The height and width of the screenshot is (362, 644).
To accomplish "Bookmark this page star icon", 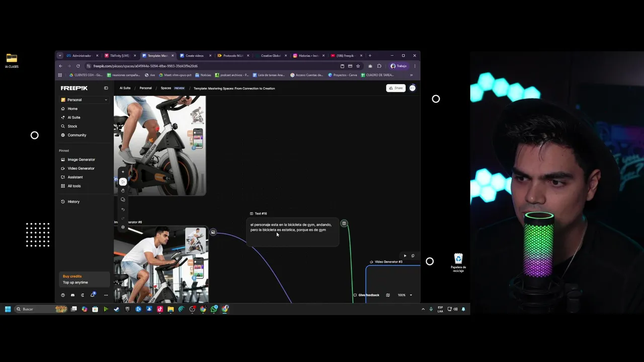I will tap(358, 66).
